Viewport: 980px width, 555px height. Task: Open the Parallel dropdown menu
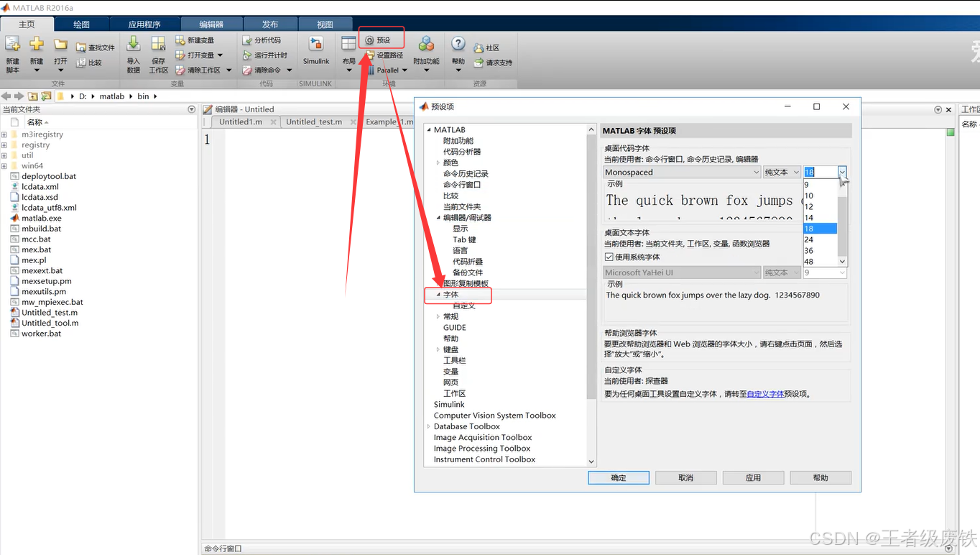pyautogui.click(x=405, y=70)
